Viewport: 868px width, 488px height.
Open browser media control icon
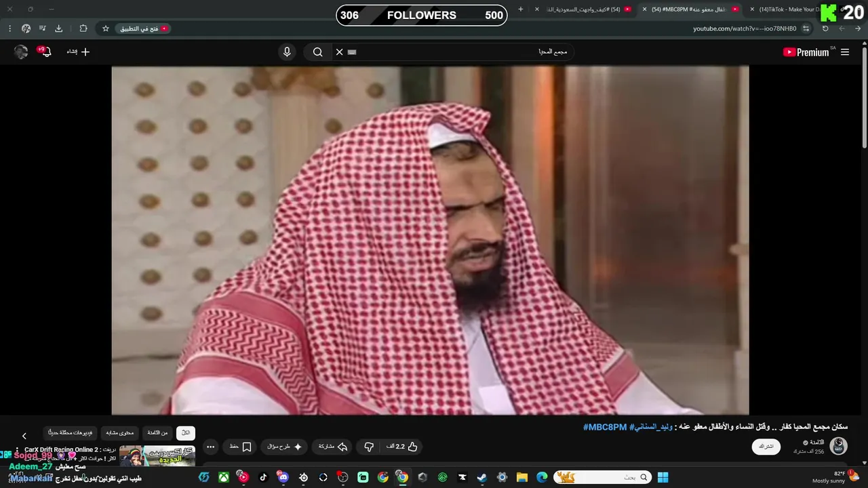tap(42, 28)
